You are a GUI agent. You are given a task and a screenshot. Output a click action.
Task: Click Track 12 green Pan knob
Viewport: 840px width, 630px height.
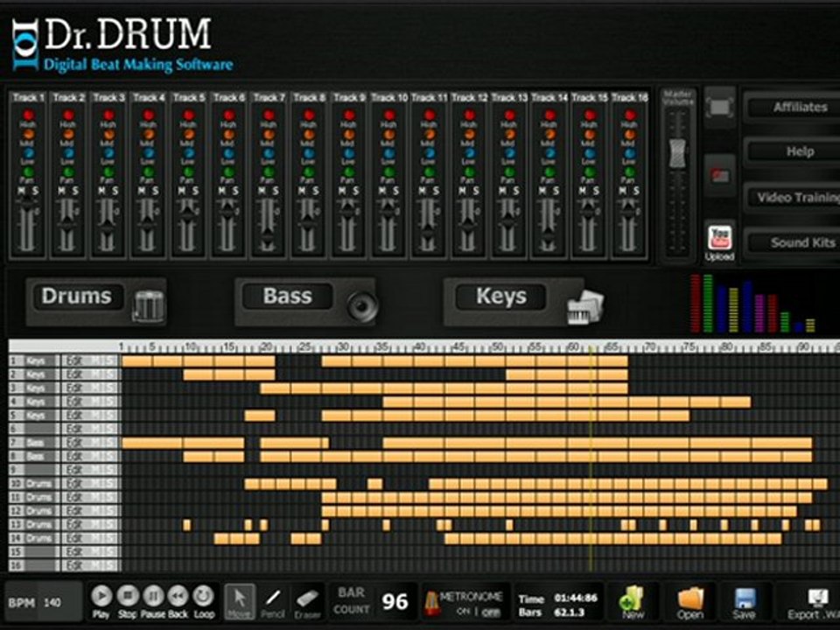click(469, 172)
